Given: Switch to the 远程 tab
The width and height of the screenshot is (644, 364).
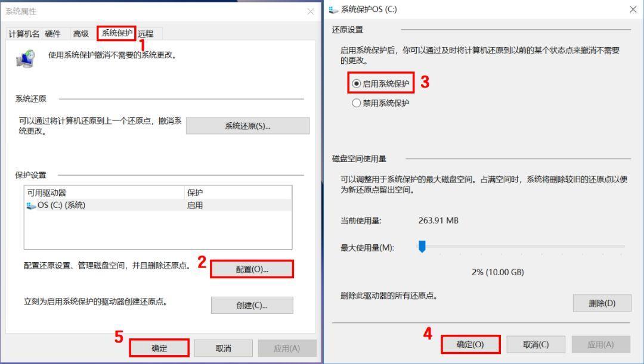Looking at the screenshot, I should point(146,33).
